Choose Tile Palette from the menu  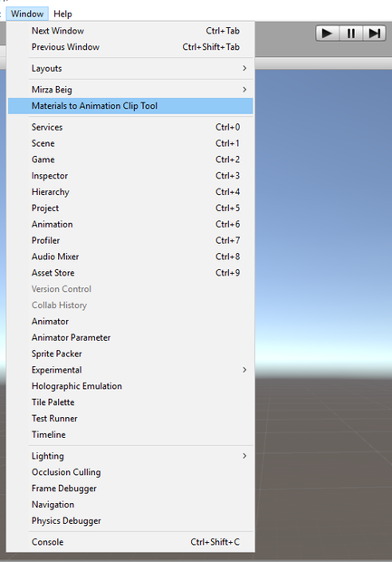130,402
